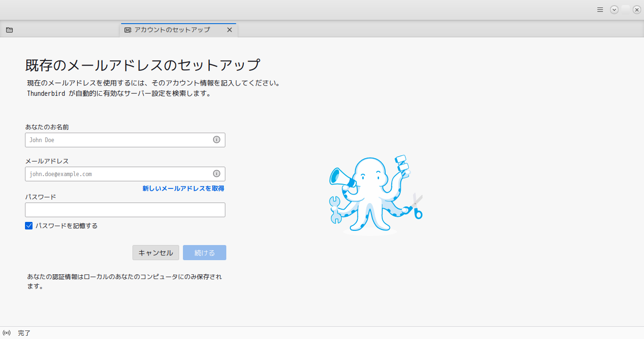Click the info icon in the email field
This screenshot has height=339, width=644.
(216, 174)
